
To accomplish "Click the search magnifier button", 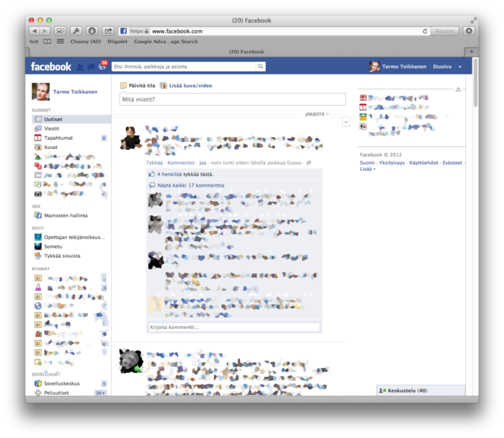I will (261, 66).
